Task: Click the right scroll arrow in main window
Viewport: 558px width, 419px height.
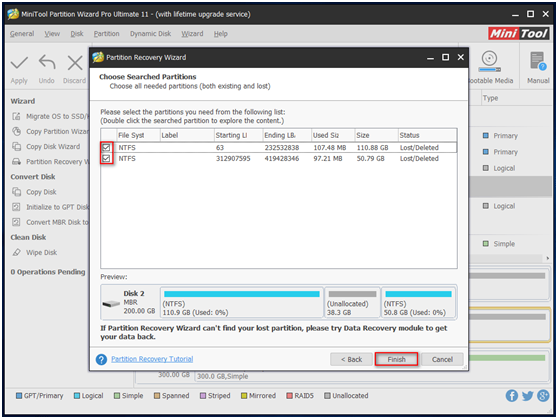Action: [x=548, y=258]
